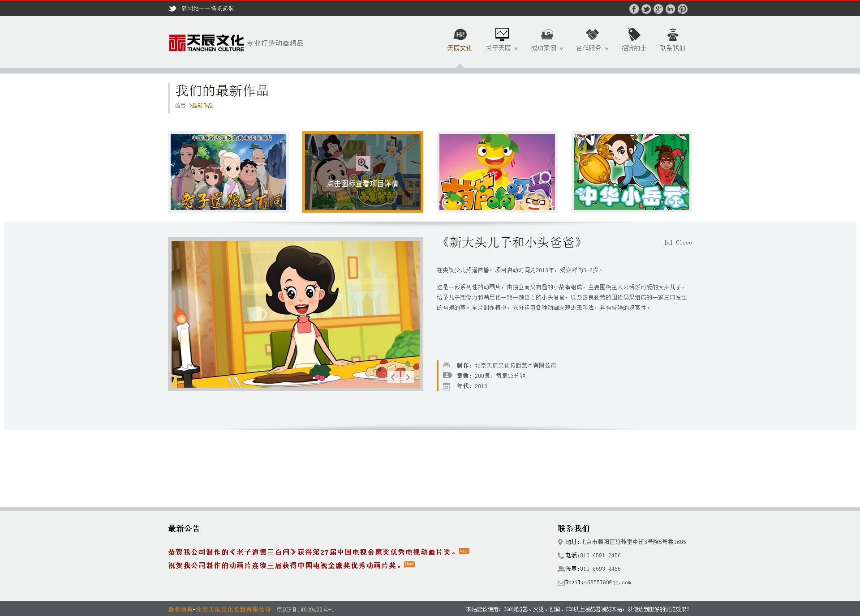Click the 首页 breadcrumb link

tap(180, 106)
